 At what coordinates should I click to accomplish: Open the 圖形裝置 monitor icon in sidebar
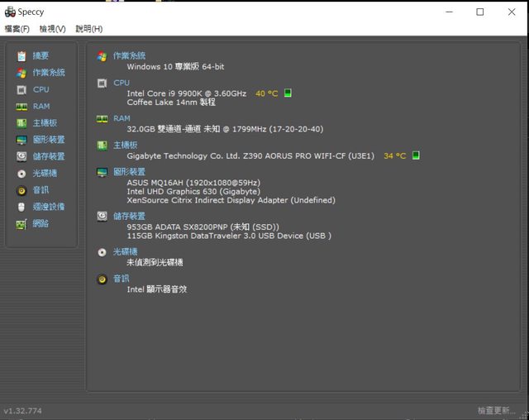[21, 140]
